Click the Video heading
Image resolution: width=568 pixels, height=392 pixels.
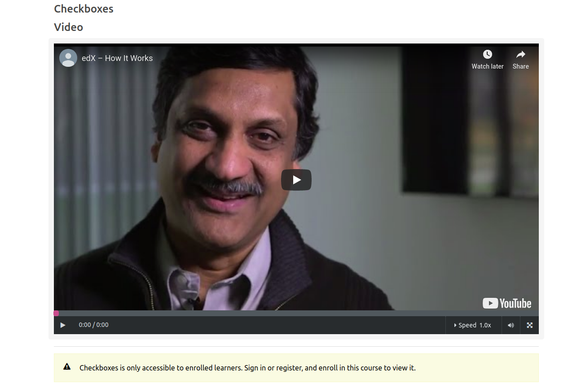point(68,27)
